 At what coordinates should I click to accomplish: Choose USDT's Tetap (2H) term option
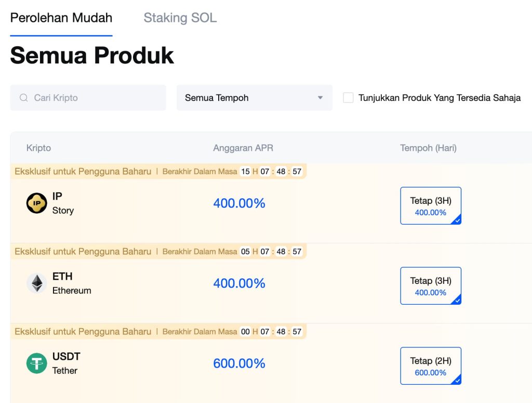[430, 366]
